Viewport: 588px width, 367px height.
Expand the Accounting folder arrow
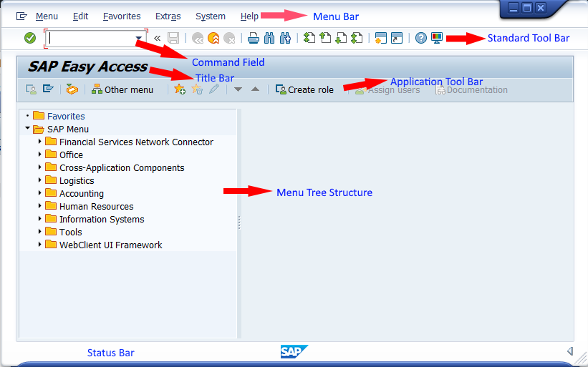coord(40,192)
